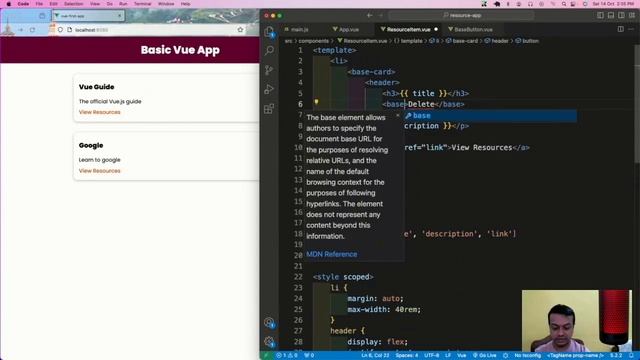Open the Search view in the activity bar
Image resolution: width=640 pixels, height=360 pixels.
[269, 50]
